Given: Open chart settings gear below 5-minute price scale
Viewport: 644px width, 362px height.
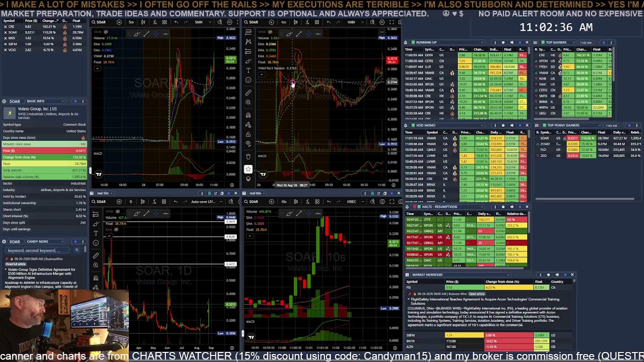Looking at the screenshot, I should tap(232, 185).
